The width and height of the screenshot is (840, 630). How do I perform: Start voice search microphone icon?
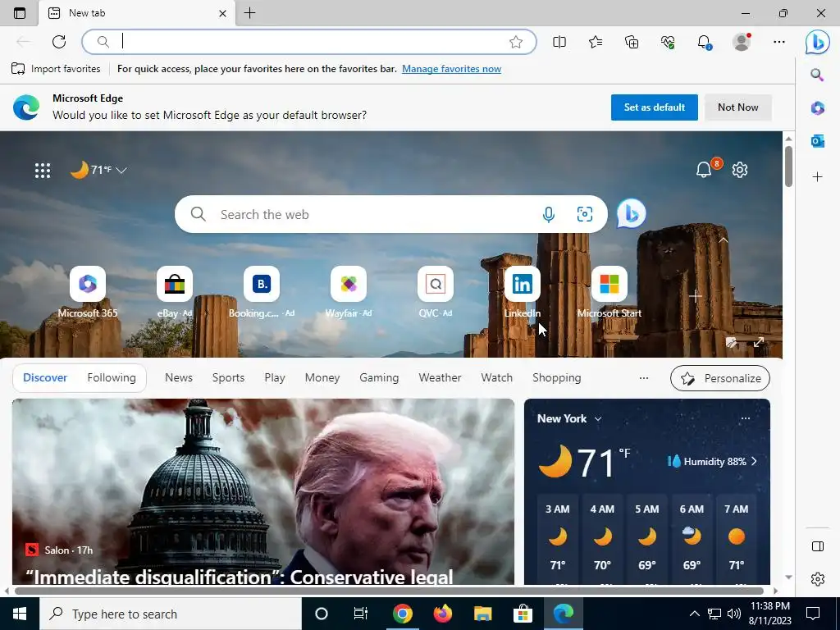click(548, 215)
